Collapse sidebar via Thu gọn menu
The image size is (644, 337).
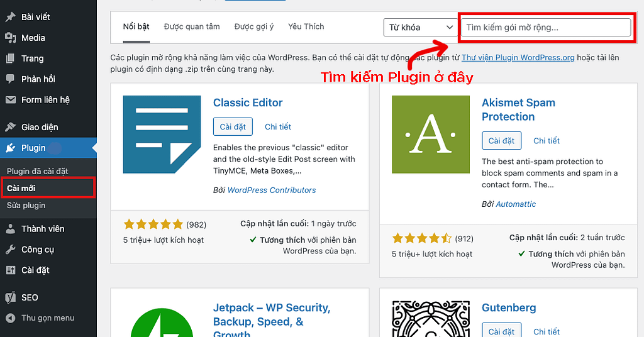click(48, 318)
